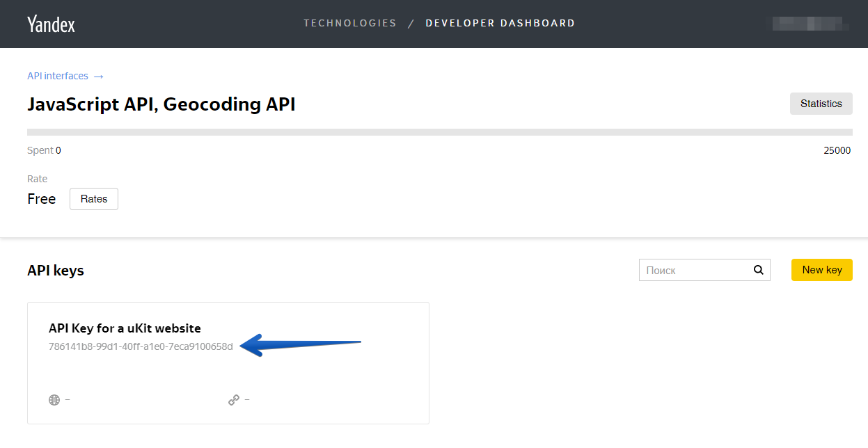
Task: Click the Free rate label
Action: coord(42,199)
